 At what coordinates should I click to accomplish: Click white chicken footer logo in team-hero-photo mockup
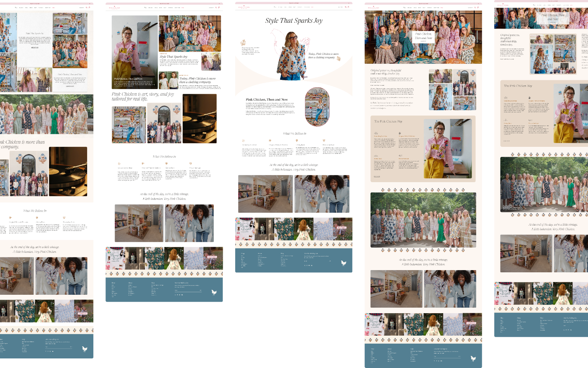pos(473,358)
